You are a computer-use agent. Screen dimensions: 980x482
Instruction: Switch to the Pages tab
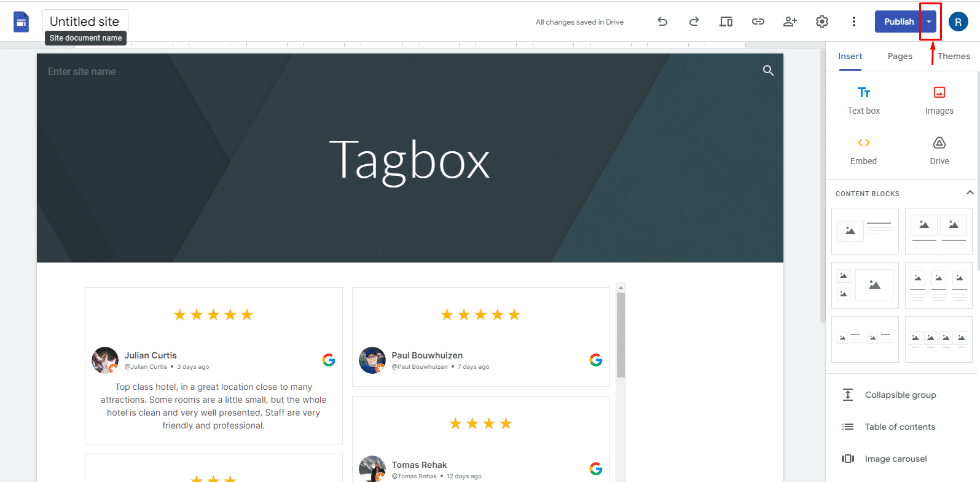point(900,56)
